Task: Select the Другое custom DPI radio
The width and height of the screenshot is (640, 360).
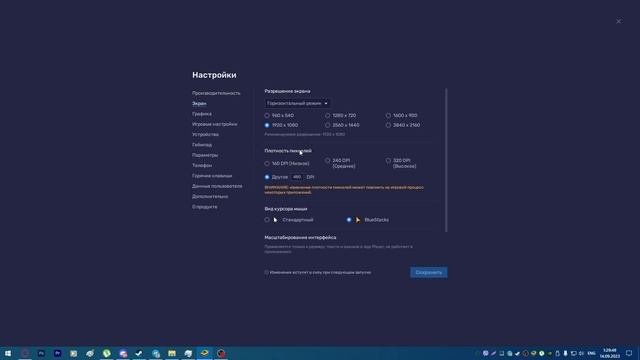Action: (x=267, y=177)
